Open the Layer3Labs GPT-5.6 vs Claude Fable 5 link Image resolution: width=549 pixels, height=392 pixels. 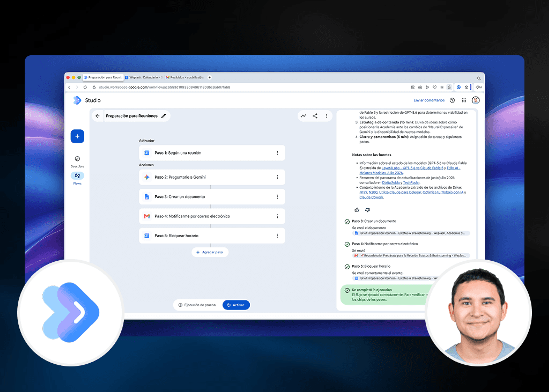[x=412, y=168]
